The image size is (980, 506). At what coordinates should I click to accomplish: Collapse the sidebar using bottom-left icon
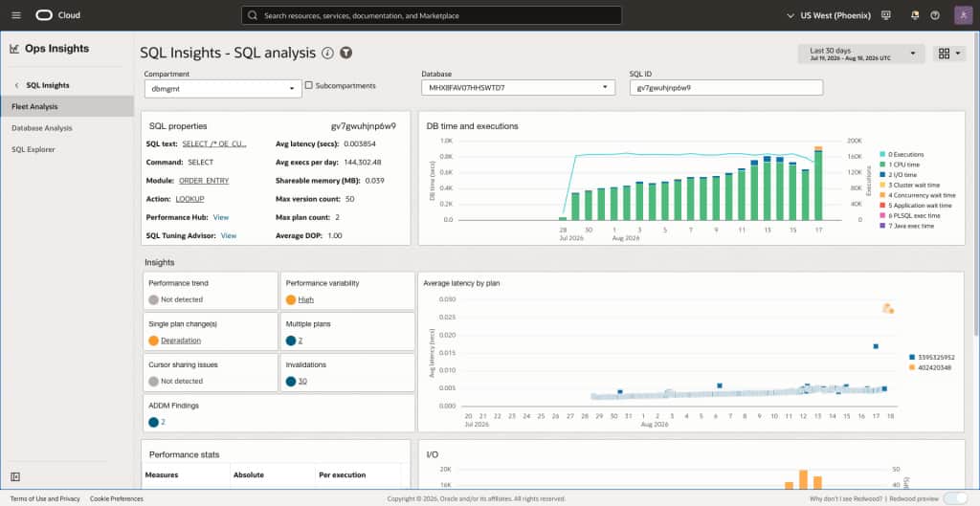point(15,476)
